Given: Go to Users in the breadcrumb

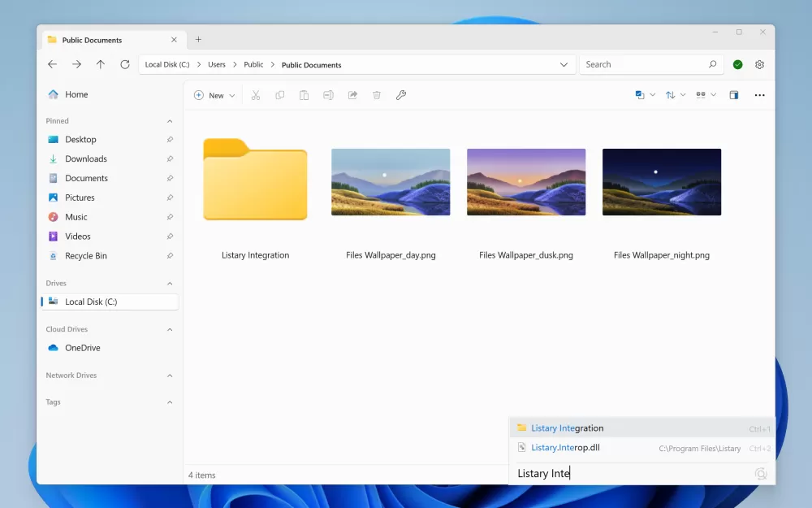Looking at the screenshot, I should tap(217, 65).
